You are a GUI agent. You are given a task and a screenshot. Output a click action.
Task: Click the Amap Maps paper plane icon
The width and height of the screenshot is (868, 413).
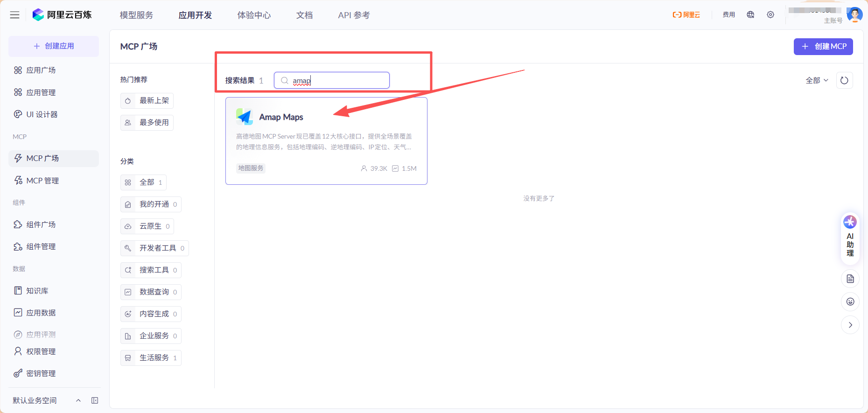(245, 117)
